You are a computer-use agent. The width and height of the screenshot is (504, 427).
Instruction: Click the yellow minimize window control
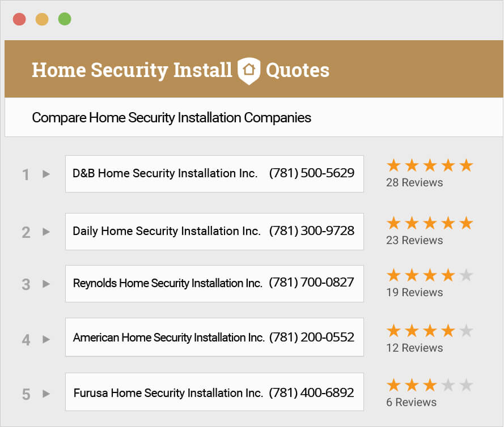click(x=43, y=18)
